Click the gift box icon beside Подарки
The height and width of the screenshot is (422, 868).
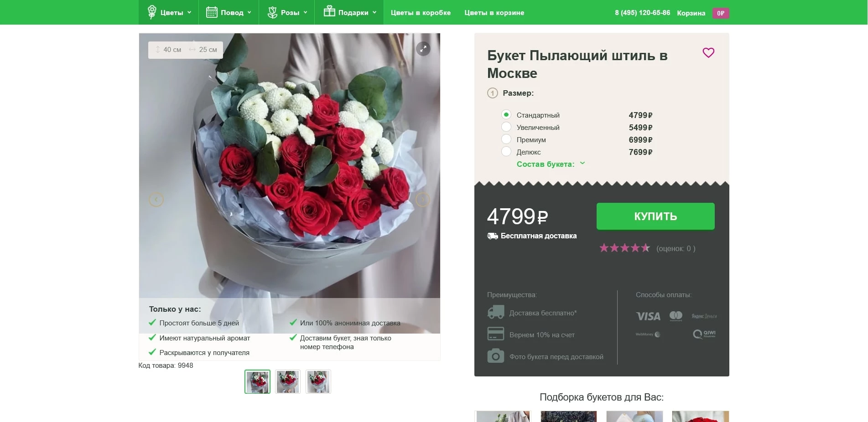point(329,11)
